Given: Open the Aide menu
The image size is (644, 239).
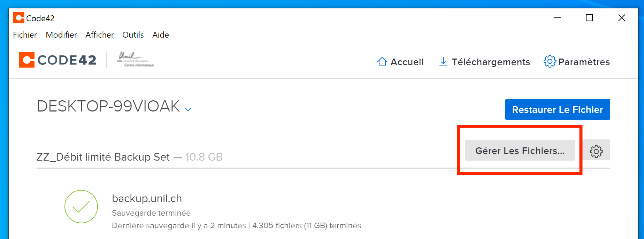Looking at the screenshot, I should point(160,35).
